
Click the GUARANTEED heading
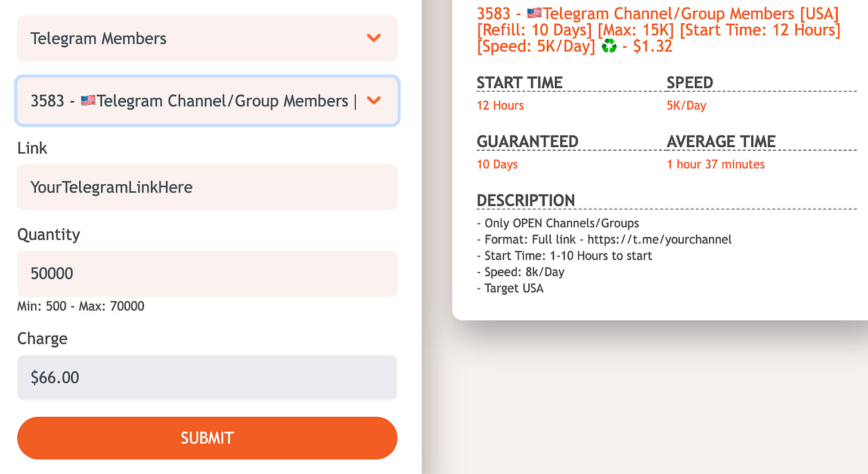[528, 142]
